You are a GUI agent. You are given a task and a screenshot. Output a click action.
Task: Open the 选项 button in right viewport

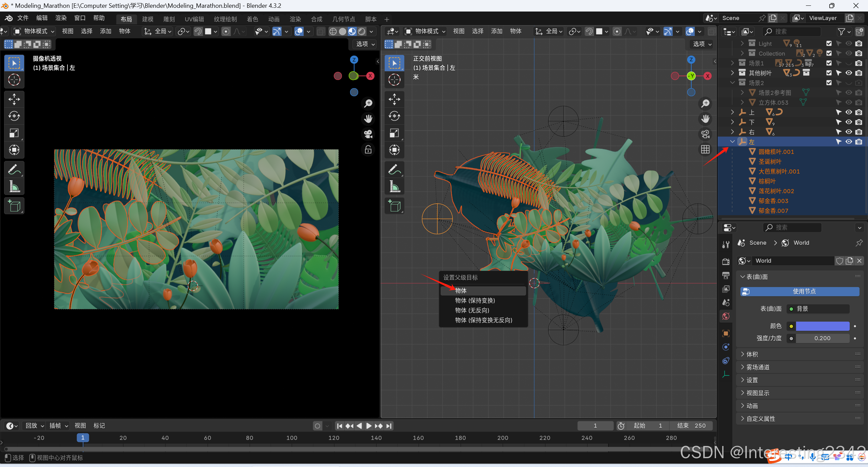[702, 44]
